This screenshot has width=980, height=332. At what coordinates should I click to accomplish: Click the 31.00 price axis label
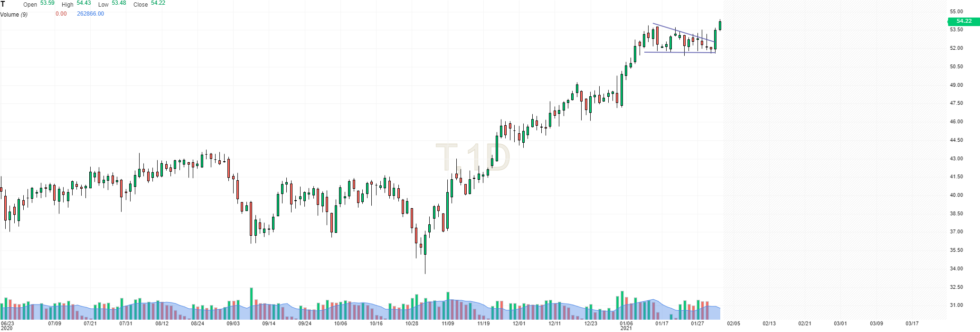(x=956, y=305)
